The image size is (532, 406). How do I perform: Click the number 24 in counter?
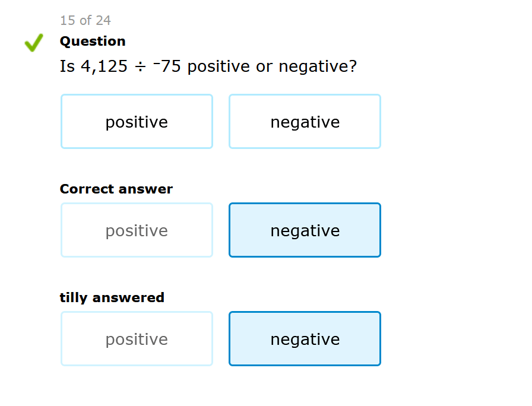(x=103, y=21)
